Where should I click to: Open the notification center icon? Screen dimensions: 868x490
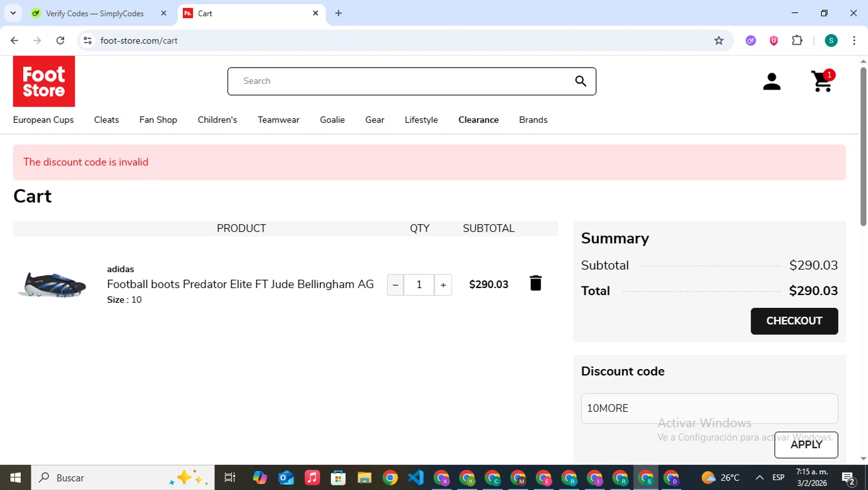click(849, 478)
